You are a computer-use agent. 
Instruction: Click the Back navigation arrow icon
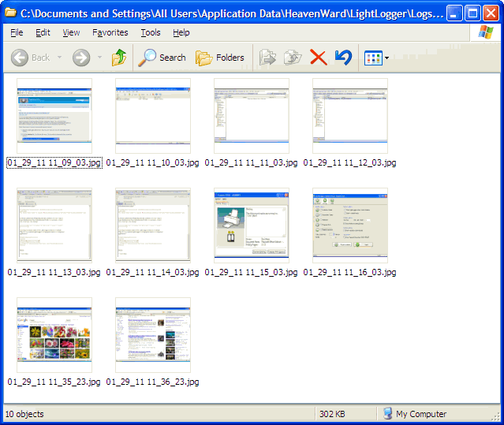pyautogui.click(x=21, y=58)
